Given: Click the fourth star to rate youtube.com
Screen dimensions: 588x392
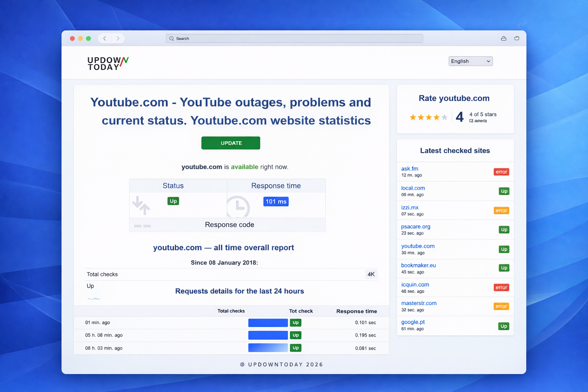Looking at the screenshot, I should 436,117.
